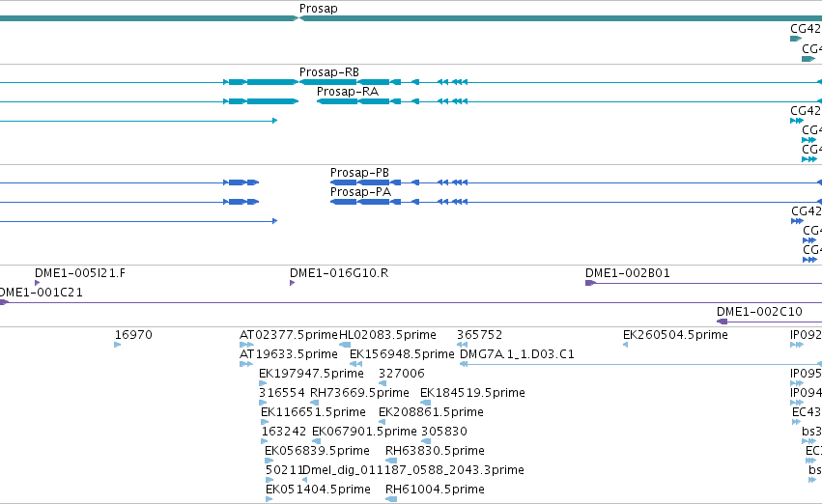Select the 316554 feature label
Viewport: 822px width, 504px height.
point(281,392)
